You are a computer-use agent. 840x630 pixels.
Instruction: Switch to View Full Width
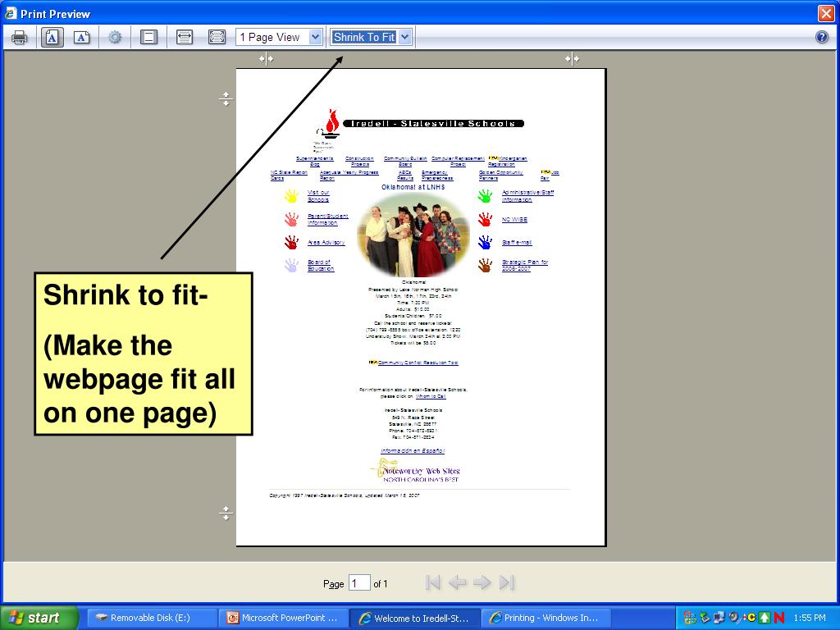point(185,37)
